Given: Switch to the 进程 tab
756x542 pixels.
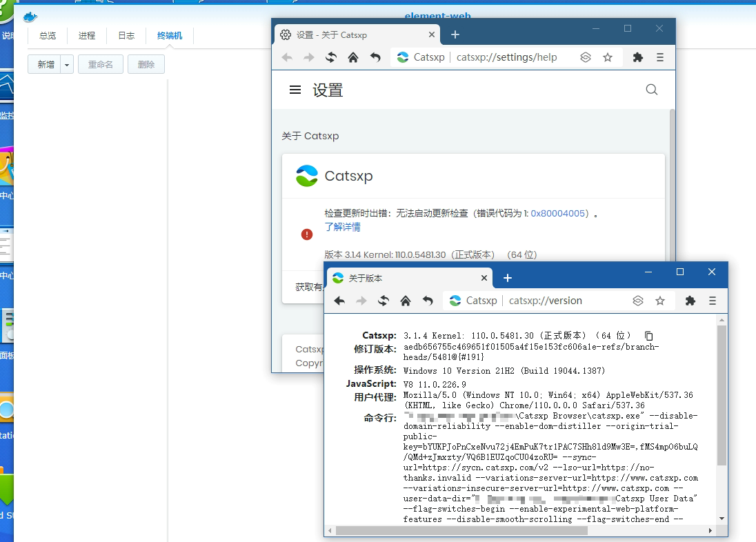Looking at the screenshot, I should point(87,36).
